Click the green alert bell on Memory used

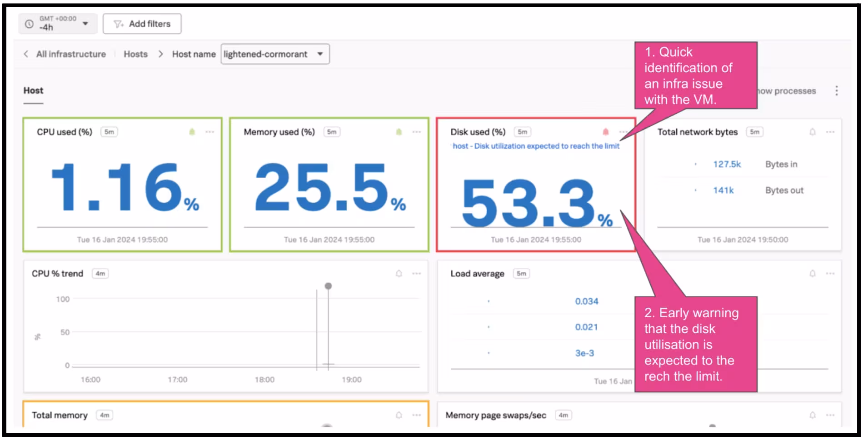pos(399,132)
